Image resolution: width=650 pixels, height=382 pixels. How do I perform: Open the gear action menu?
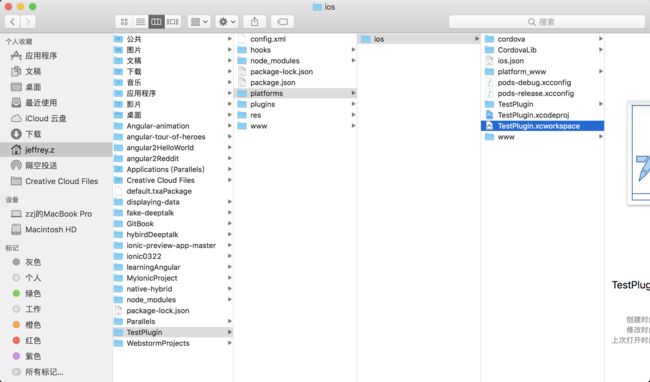coord(226,22)
